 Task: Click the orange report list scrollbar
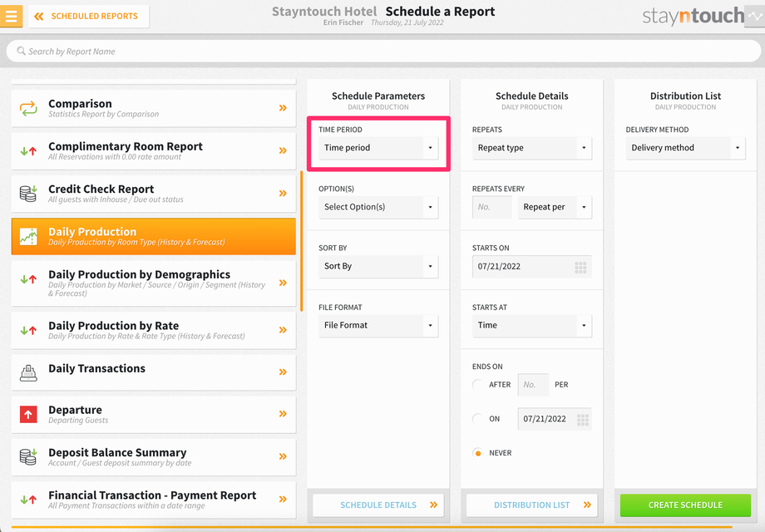point(302,241)
